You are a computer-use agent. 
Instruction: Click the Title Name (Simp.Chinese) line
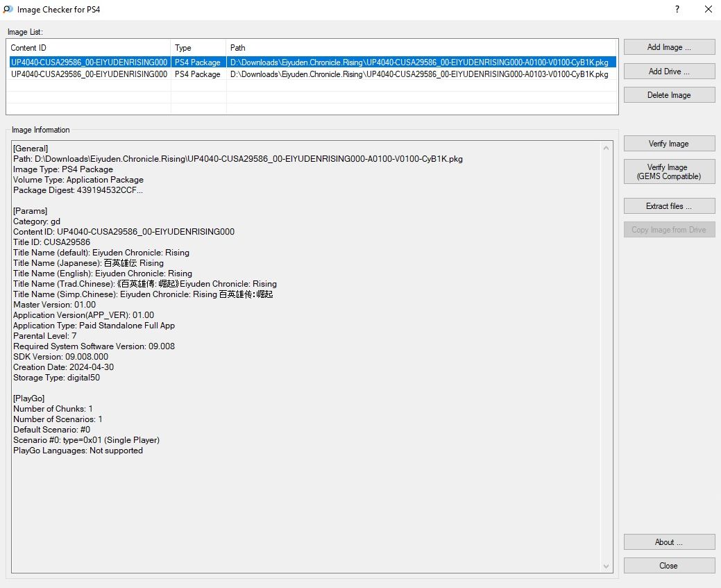[143, 294]
